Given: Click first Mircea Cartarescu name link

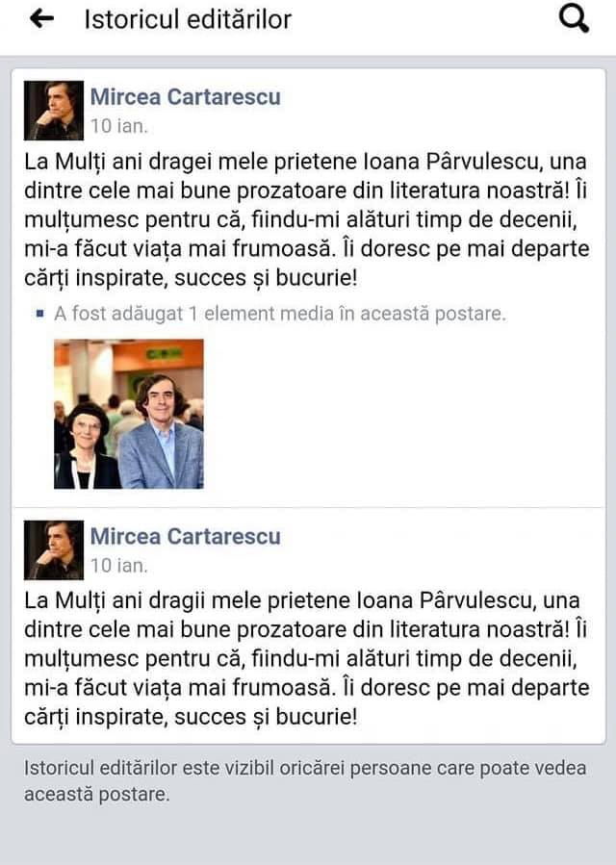Looking at the screenshot, I should [186, 97].
